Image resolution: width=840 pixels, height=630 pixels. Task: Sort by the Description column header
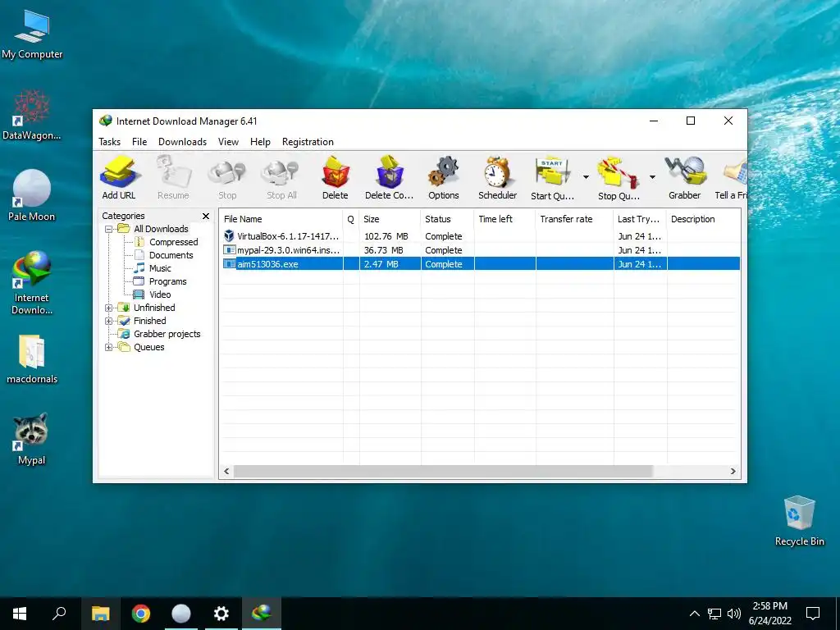(704, 219)
